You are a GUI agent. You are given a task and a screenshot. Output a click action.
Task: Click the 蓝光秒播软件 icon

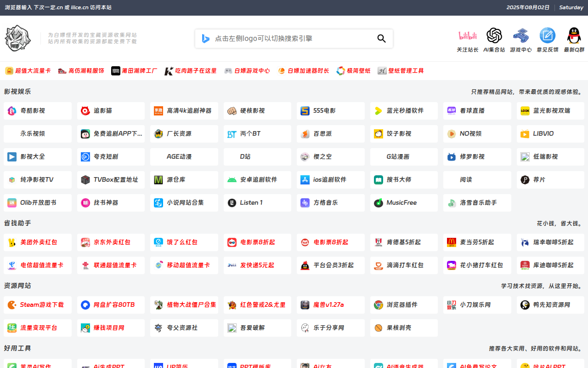[379, 111]
